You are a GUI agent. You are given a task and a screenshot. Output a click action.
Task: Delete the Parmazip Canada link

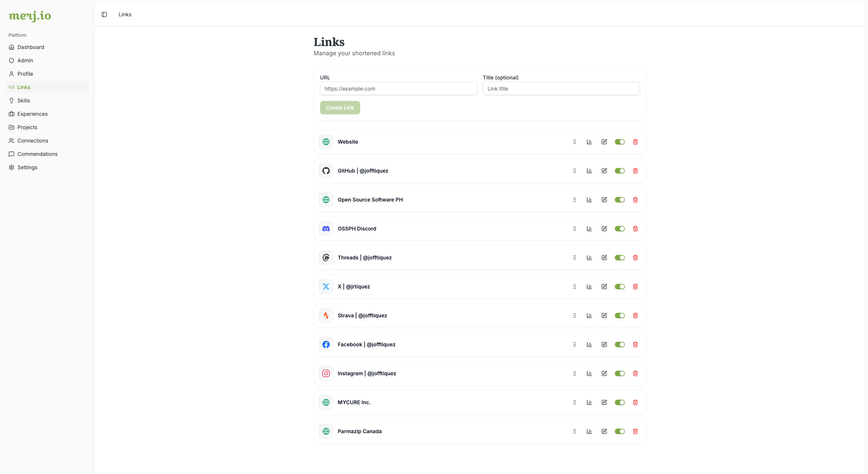click(635, 431)
